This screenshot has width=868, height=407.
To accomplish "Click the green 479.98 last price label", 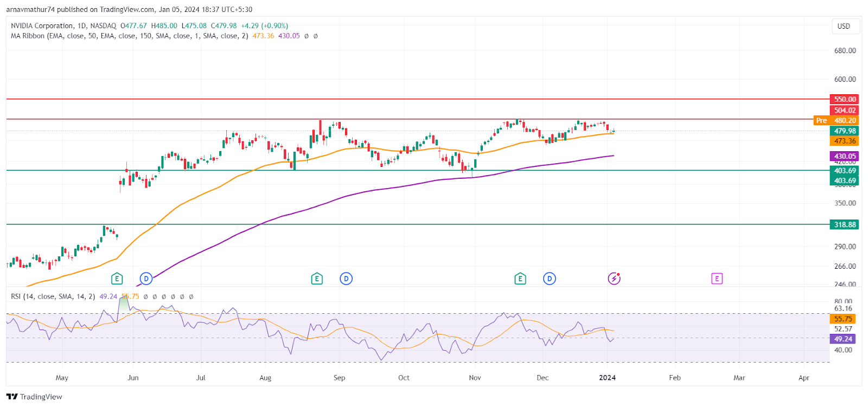I will (x=845, y=131).
